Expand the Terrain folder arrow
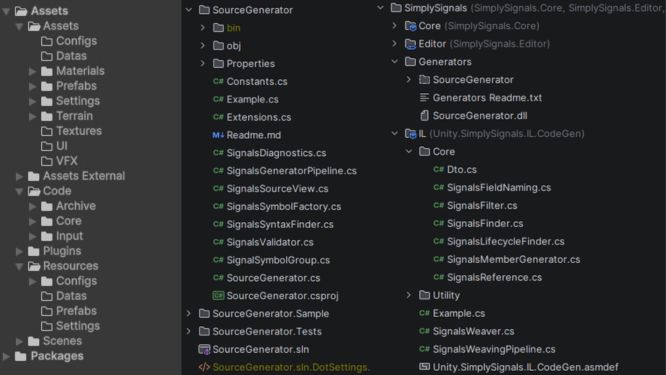This screenshot has height=375, width=666. click(32, 116)
